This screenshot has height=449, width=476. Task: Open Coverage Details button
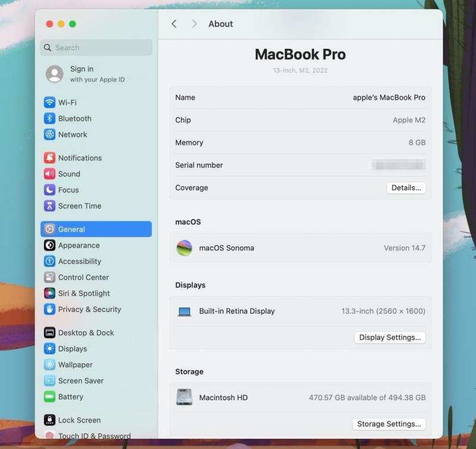(406, 188)
